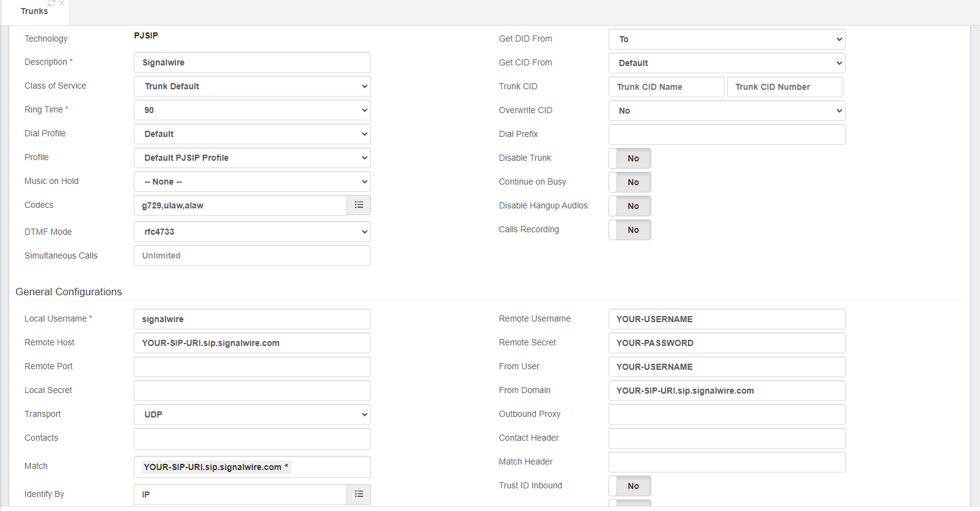
Task: Click the Remote Username field
Action: [x=727, y=319]
